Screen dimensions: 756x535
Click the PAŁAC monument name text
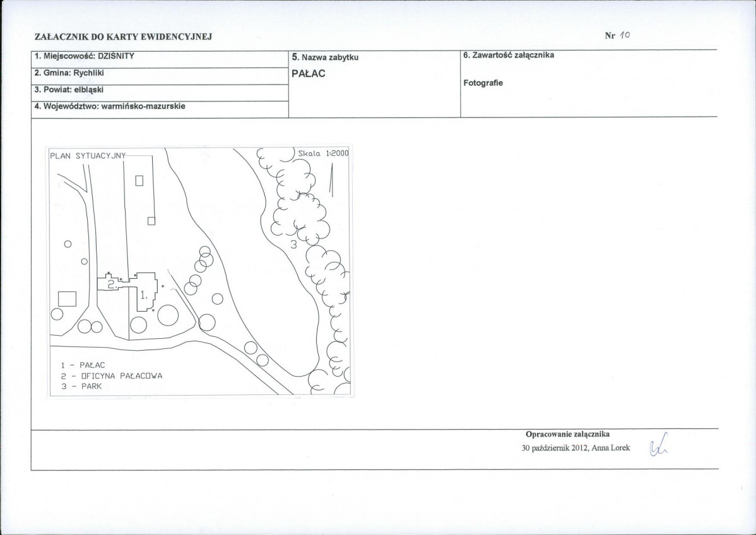[309, 74]
